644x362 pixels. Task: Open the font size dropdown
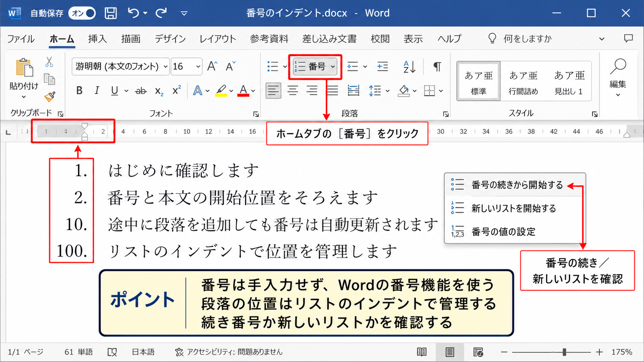coord(198,67)
